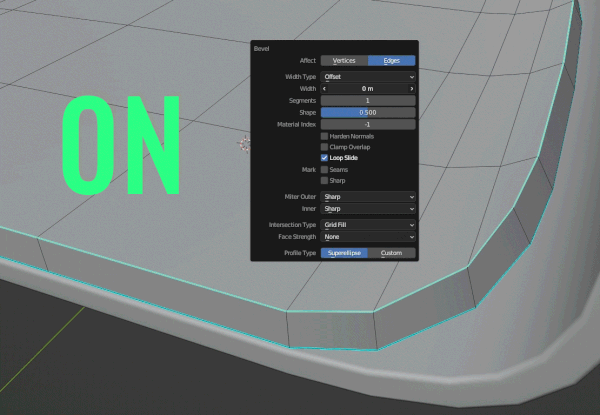The image size is (600, 415).
Task: Click the 3D cursor in viewport
Action: point(245,144)
